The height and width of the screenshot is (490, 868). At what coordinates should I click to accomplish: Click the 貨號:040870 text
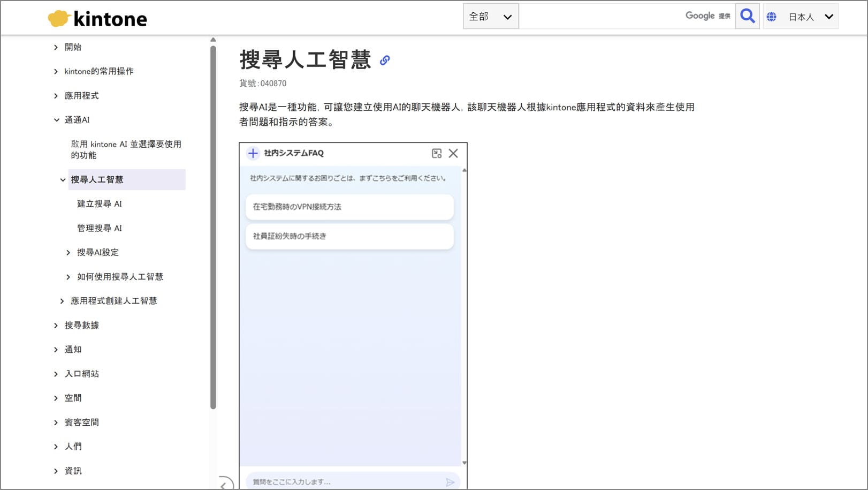263,84
